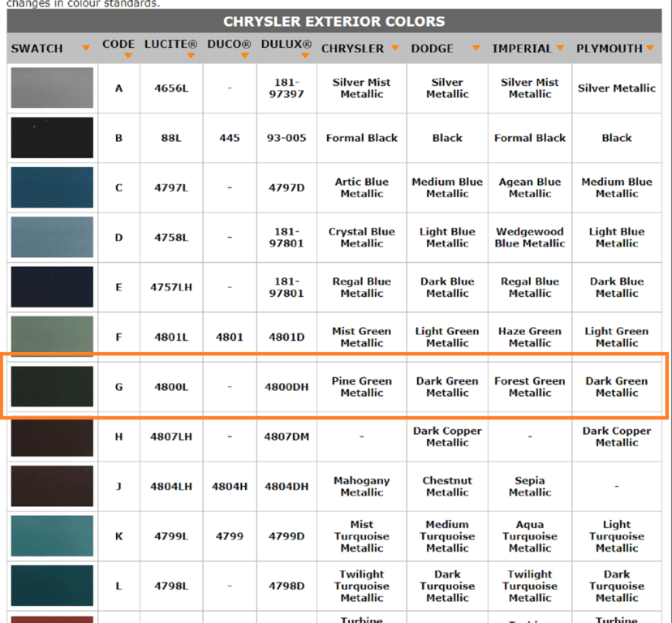The height and width of the screenshot is (623, 672).
Task: Click the sort arrow under CODE header
Action: 129,56
